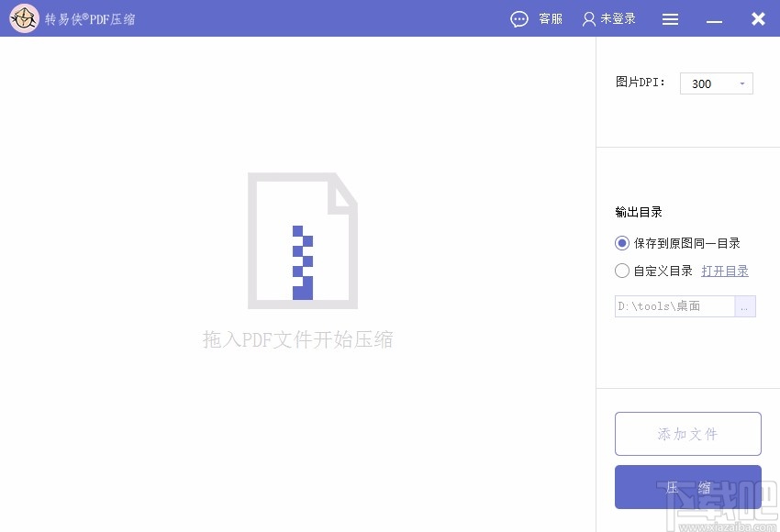Click the output path field D:\tools\桌面
The height and width of the screenshot is (532, 780).
pos(674,306)
